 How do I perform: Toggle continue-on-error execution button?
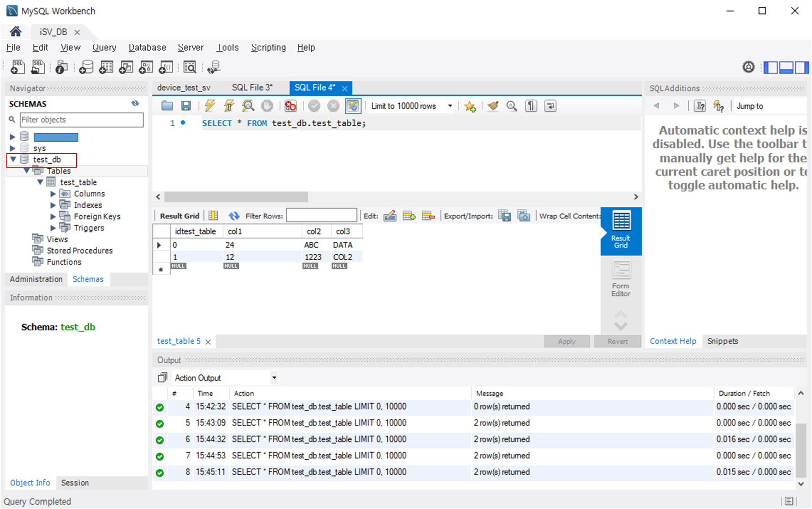[290, 106]
